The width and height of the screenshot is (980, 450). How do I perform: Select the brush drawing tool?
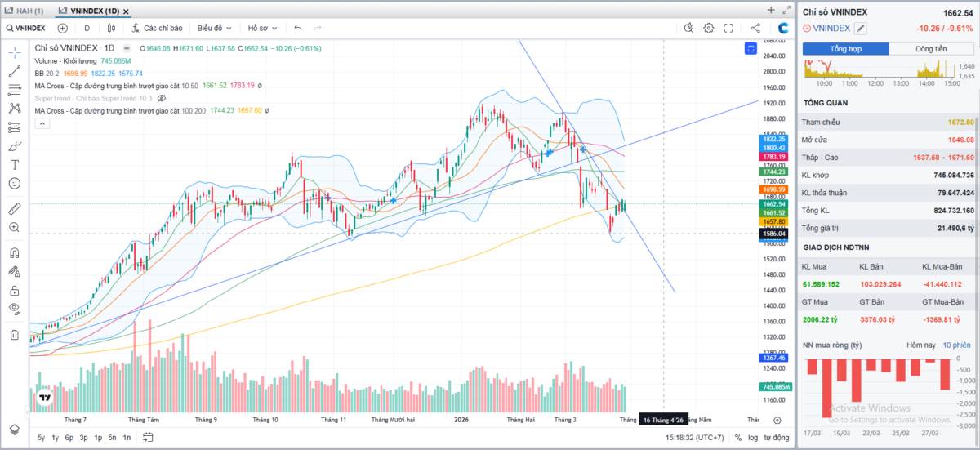[15, 146]
